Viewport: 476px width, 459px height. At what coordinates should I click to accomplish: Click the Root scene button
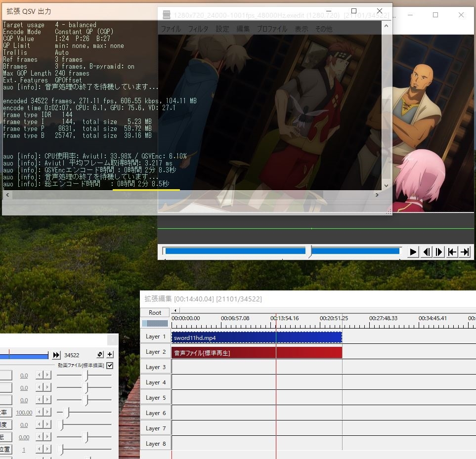[155, 312]
